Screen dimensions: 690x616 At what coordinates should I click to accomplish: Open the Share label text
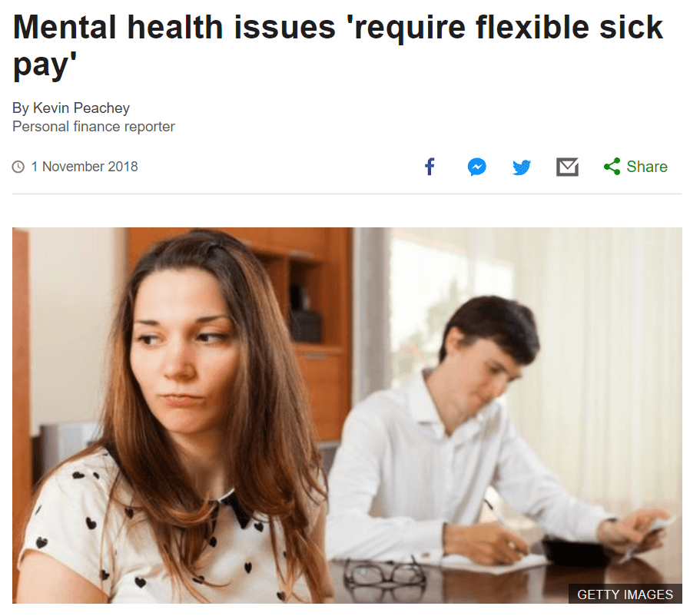coord(647,167)
